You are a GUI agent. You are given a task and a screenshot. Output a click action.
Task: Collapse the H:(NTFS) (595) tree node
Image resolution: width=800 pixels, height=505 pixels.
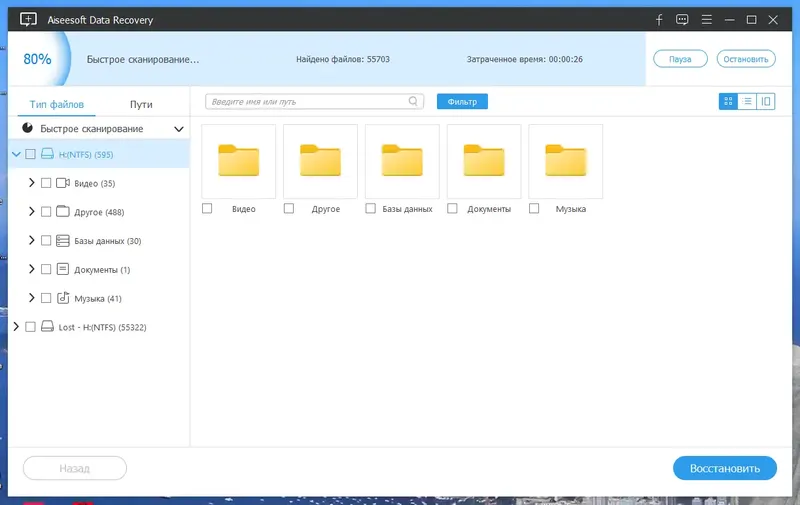[16, 154]
